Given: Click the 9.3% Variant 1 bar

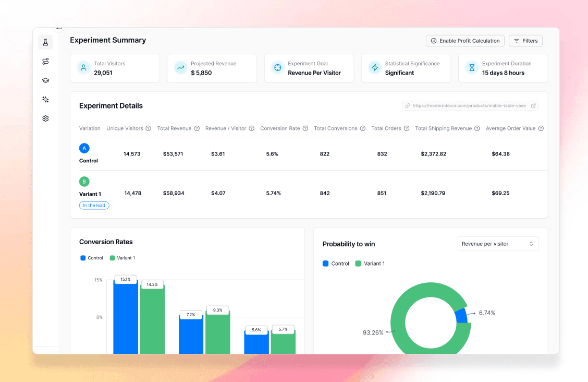Looking at the screenshot, I should pos(218,332).
